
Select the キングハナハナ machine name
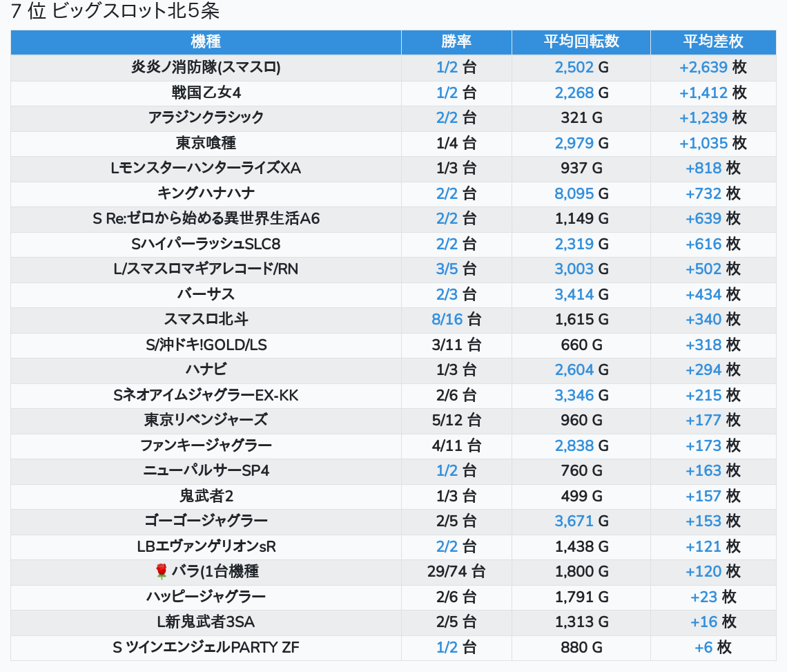pyautogui.click(x=206, y=193)
